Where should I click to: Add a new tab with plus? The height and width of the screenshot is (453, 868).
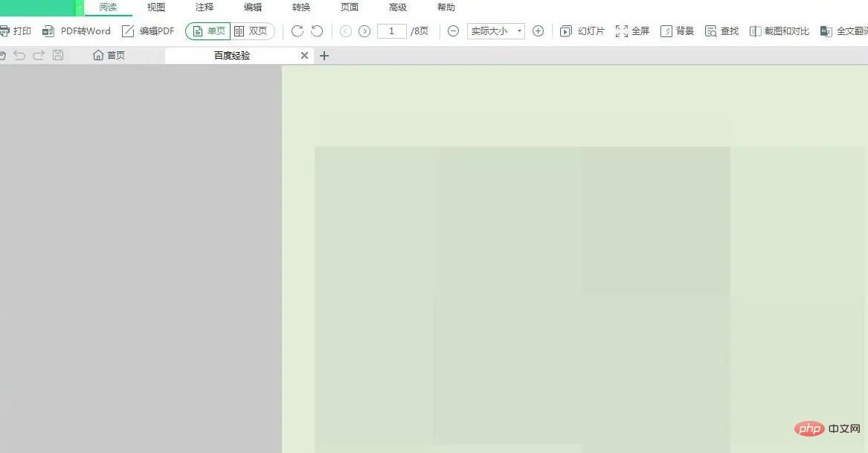pos(324,55)
